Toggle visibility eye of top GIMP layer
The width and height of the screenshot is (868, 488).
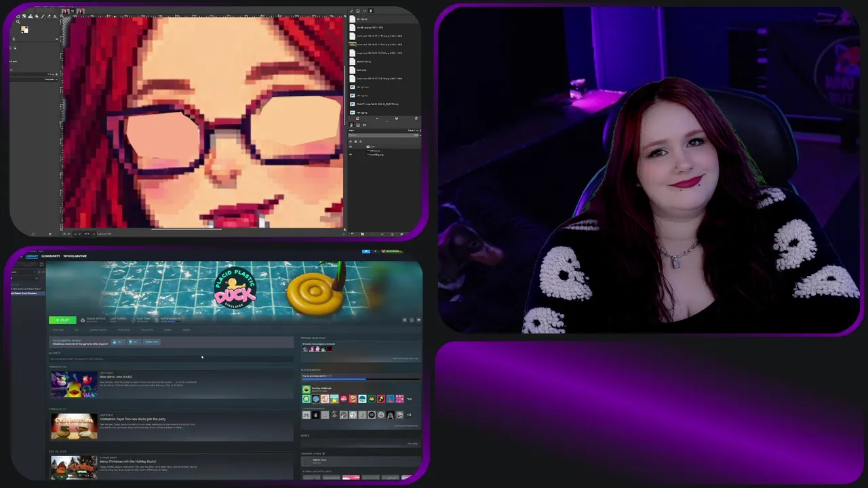[x=351, y=146]
